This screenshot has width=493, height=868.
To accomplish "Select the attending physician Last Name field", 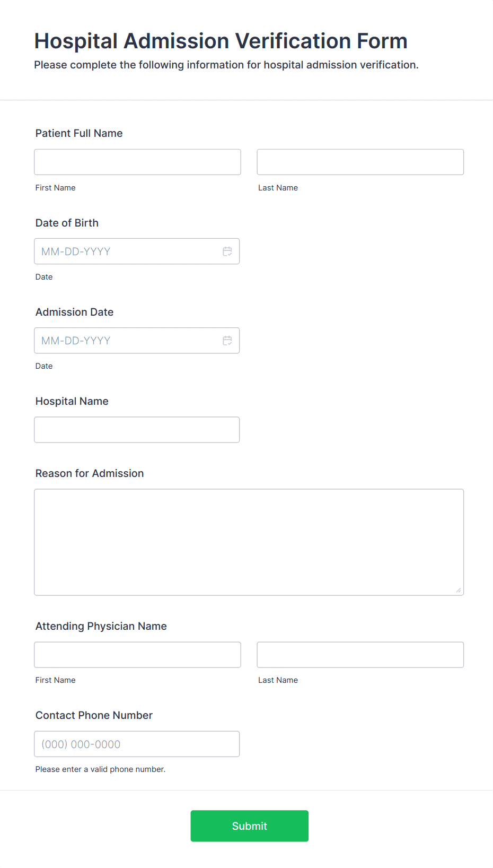I will [x=360, y=655].
